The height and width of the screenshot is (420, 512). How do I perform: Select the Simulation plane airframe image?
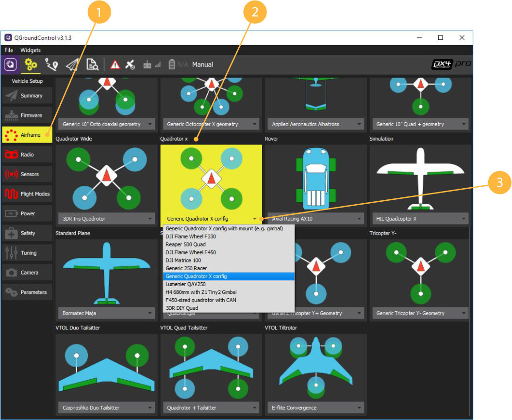[420, 178]
